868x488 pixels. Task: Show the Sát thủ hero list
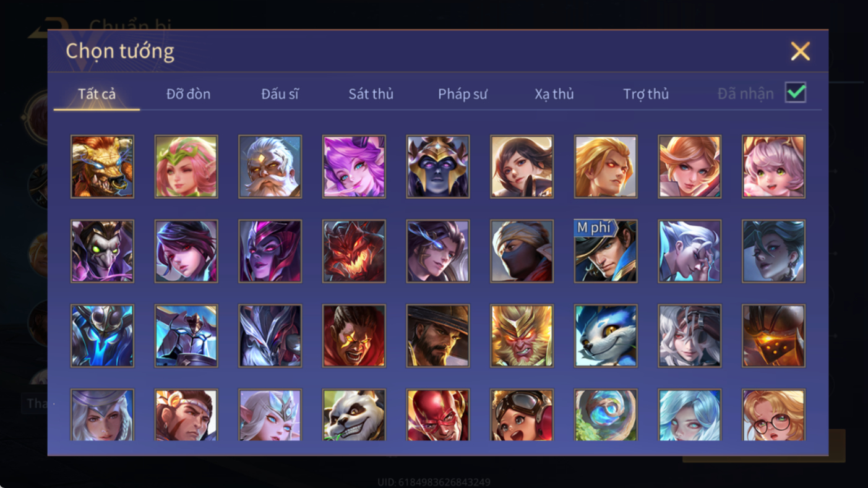371,94
